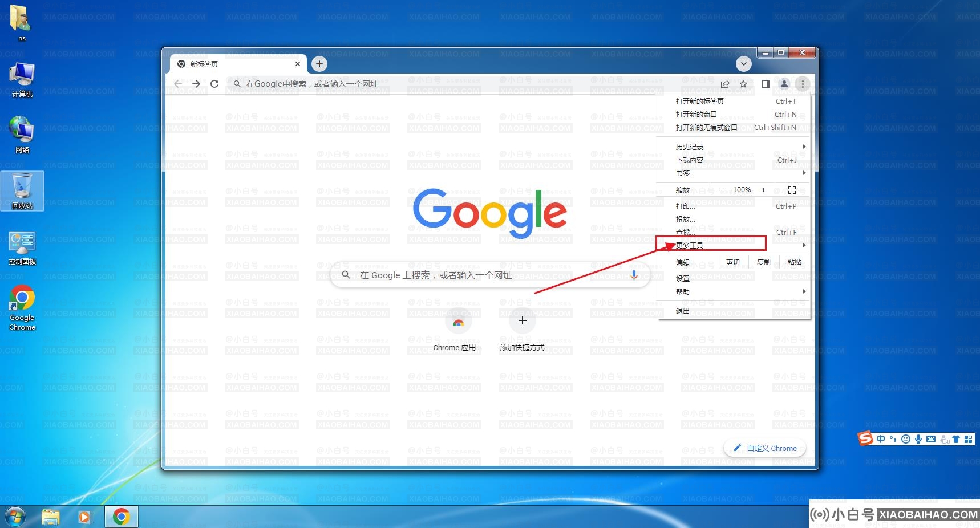Select the 控制面板 desktop icon
The width and height of the screenshot is (980, 528).
(x=22, y=247)
